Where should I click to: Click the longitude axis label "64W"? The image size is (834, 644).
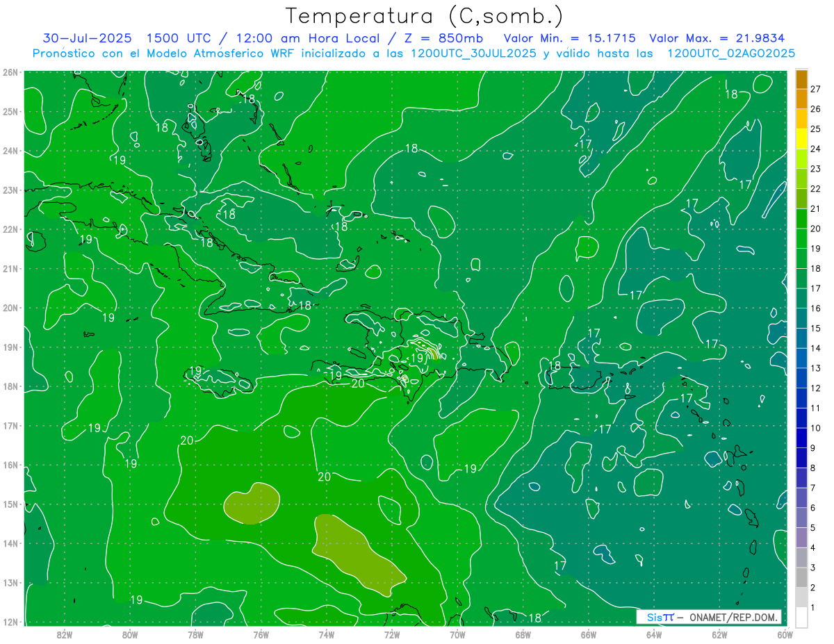654,634
